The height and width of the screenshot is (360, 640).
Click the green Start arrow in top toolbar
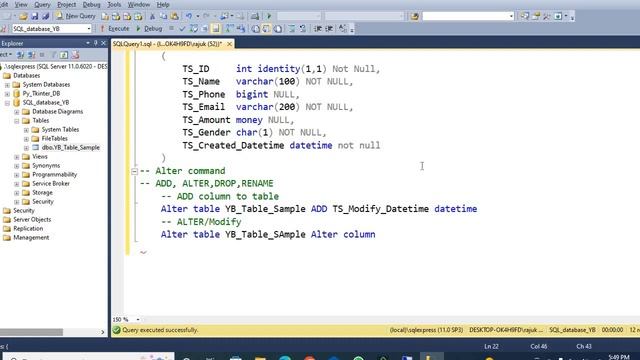coord(269,16)
